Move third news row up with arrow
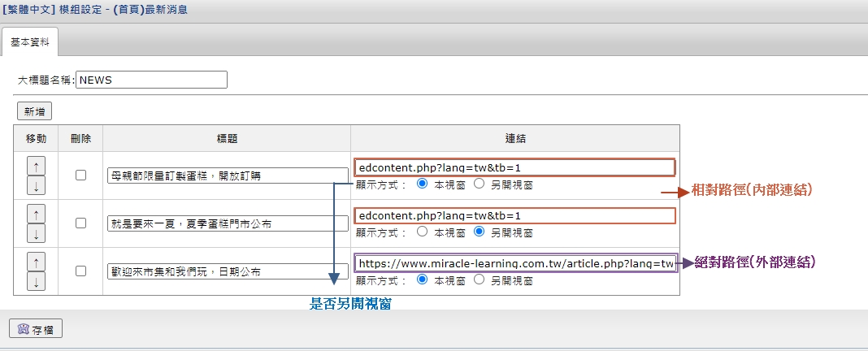 (37, 261)
